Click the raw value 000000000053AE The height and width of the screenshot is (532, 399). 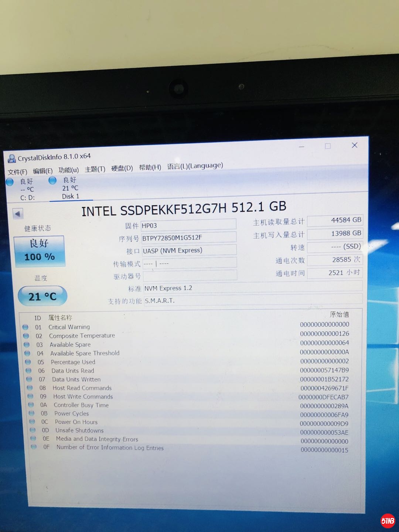coord(324,432)
